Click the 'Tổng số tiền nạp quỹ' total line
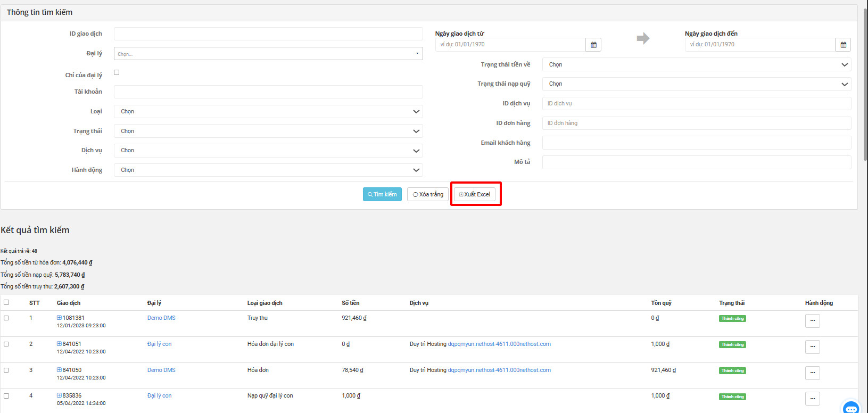Screen dimensions: 868x413 [x=43, y=275]
